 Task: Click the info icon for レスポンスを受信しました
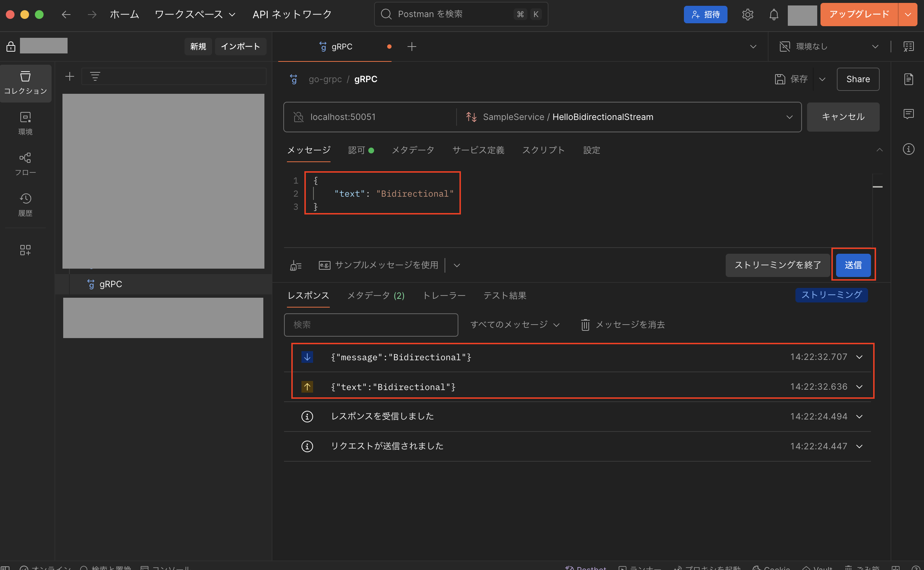[x=307, y=416]
